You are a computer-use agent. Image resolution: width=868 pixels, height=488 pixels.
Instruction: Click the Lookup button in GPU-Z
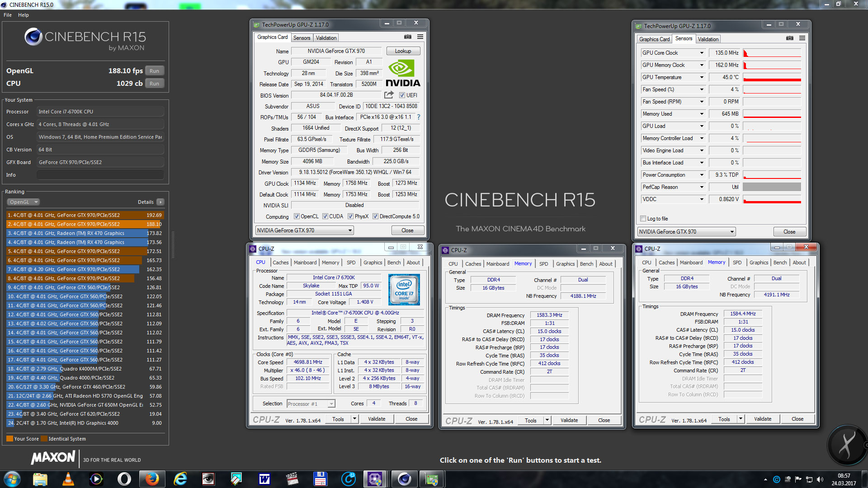pyautogui.click(x=403, y=51)
